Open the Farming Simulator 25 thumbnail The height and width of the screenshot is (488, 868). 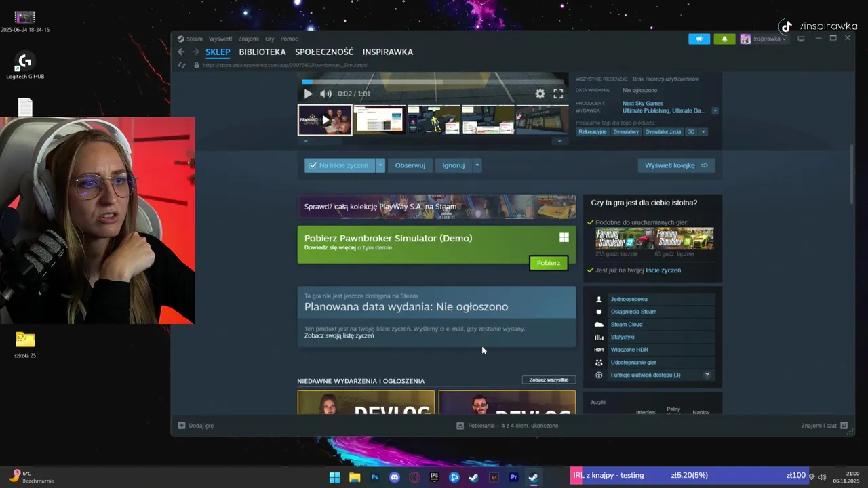click(684, 239)
